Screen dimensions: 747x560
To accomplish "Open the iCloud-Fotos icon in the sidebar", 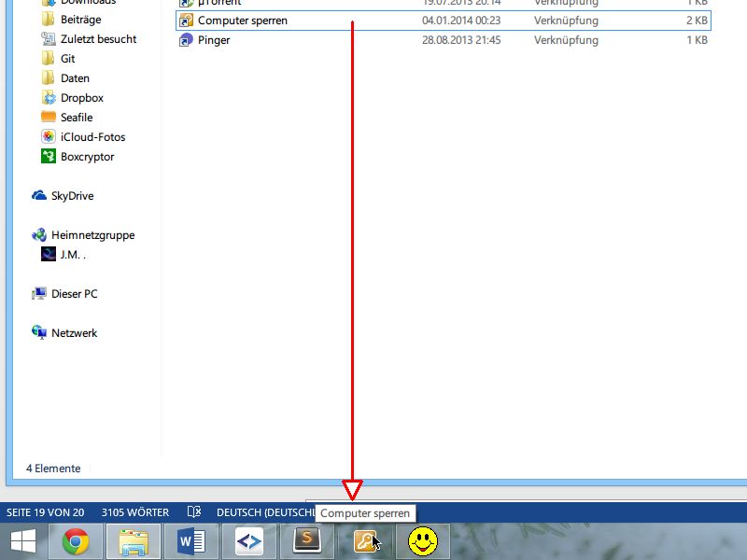I will (x=49, y=136).
